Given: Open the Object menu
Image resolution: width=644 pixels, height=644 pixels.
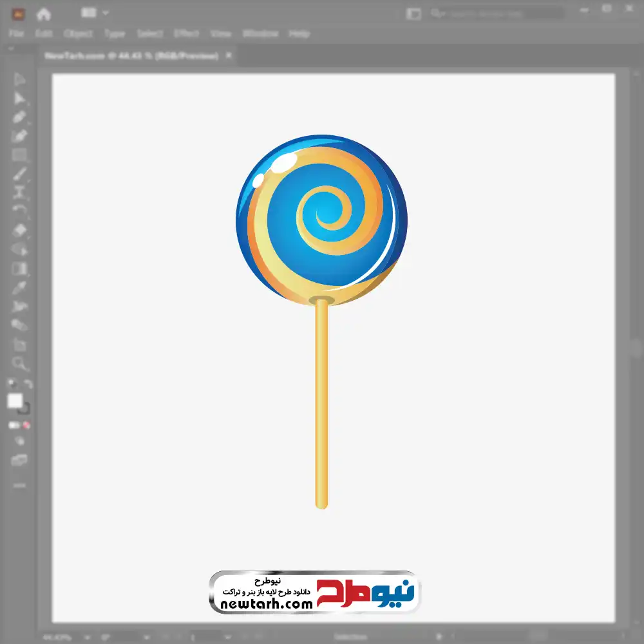Looking at the screenshot, I should (x=78, y=33).
